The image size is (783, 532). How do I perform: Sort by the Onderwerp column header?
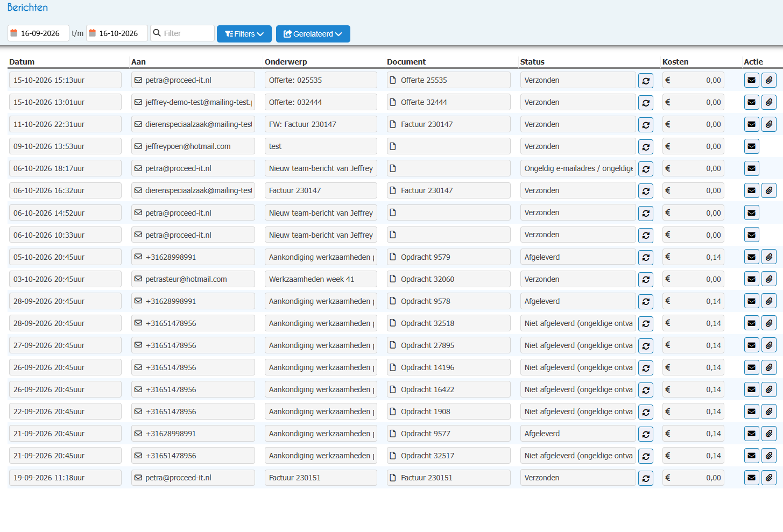click(x=286, y=62)
